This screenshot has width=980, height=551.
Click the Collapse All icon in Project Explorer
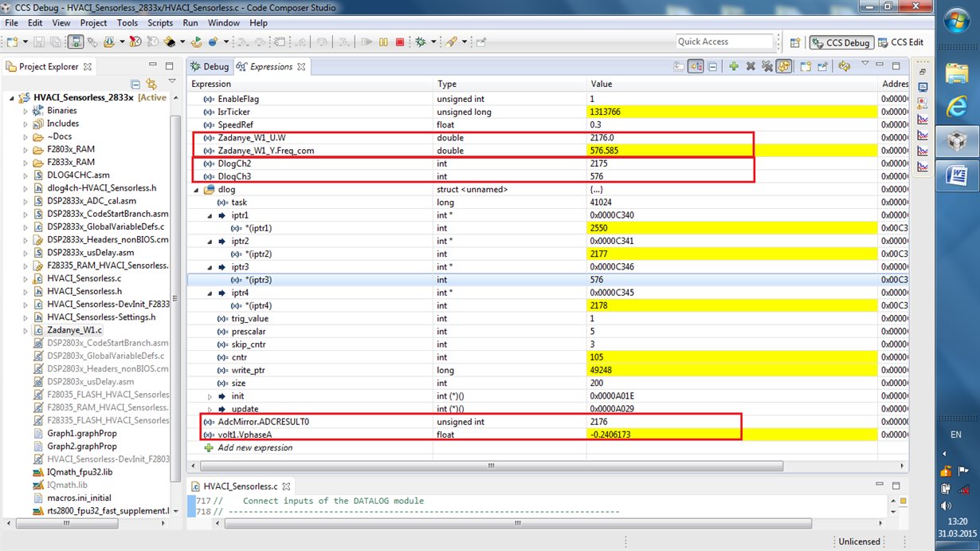pyautogui.click(x=135, y=84)
